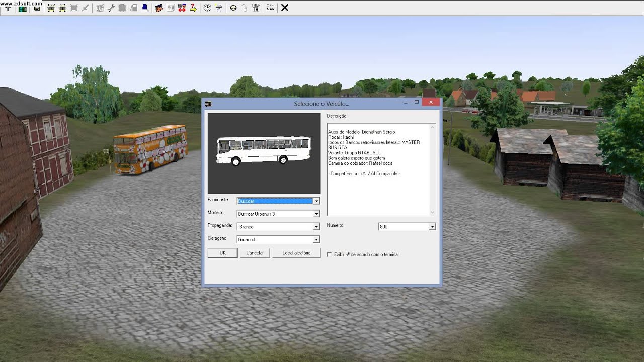Open the Modelo dropdown showing Busscar Urbanus 3
644x362 pixels.
(278, 214)
